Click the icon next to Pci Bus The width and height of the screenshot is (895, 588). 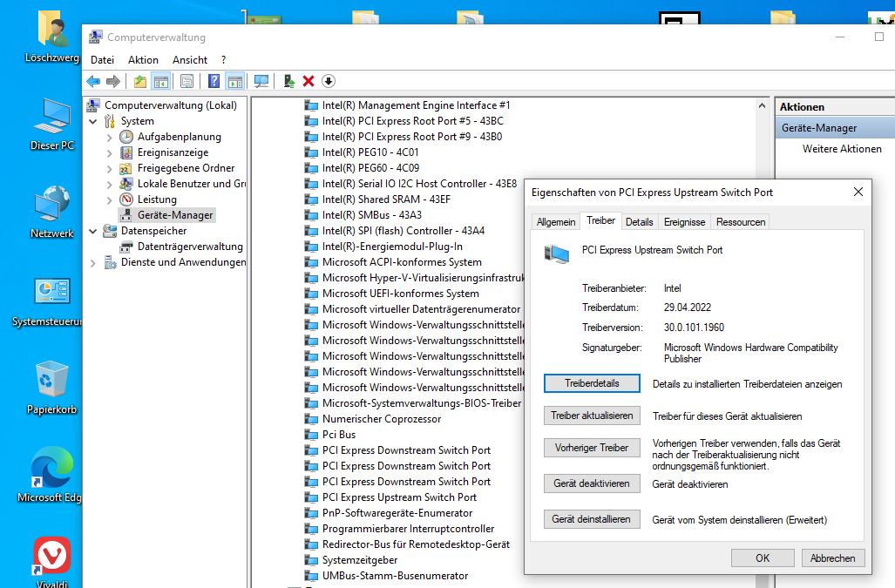tap(311, 435)
